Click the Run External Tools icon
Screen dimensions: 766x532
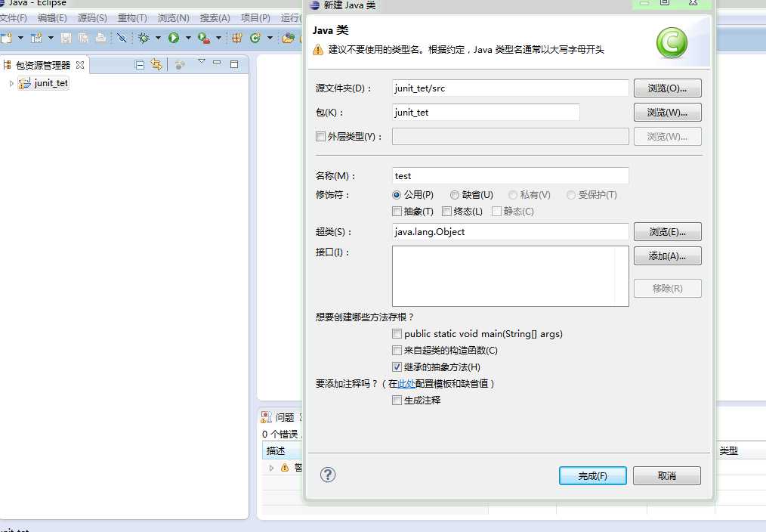(x=204, y=38)
